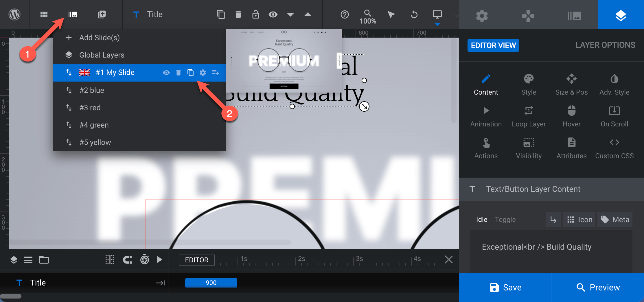This screenshot has height=302, width=644.
Task: Delete the Title layer with the trash icon
Action: click(238, 14)
